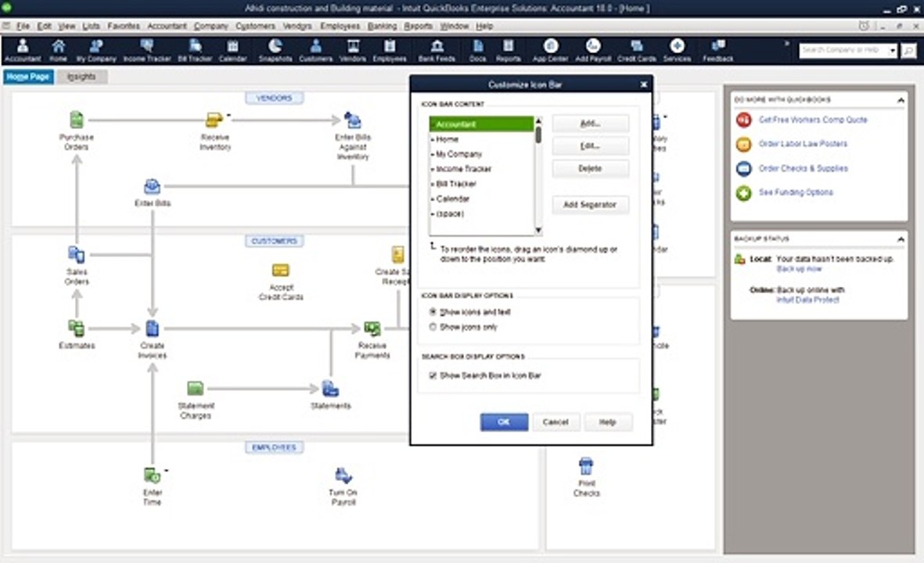Open the File menu
Viewport: 924px width, 563px height.
tap(23, 26)
